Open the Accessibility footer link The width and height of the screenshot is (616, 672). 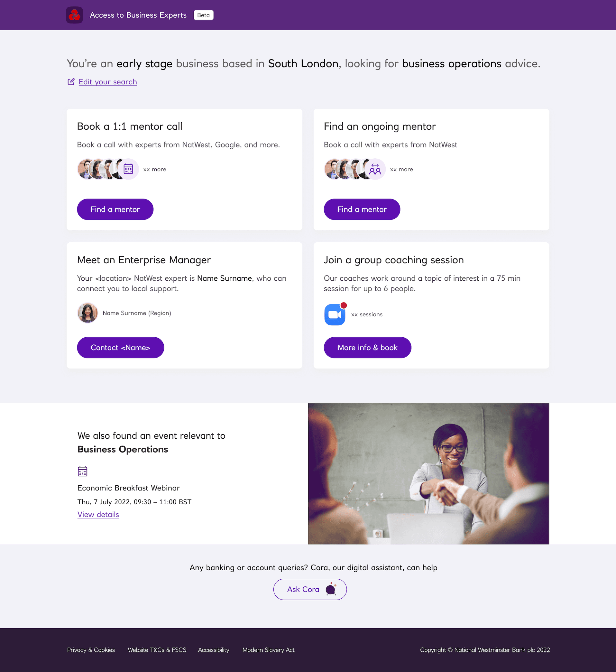pyautogui.click(x=214, y=650)
